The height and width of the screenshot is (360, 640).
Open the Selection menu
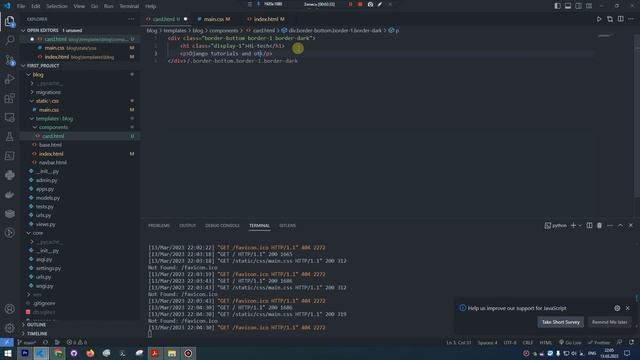point(57,6)
